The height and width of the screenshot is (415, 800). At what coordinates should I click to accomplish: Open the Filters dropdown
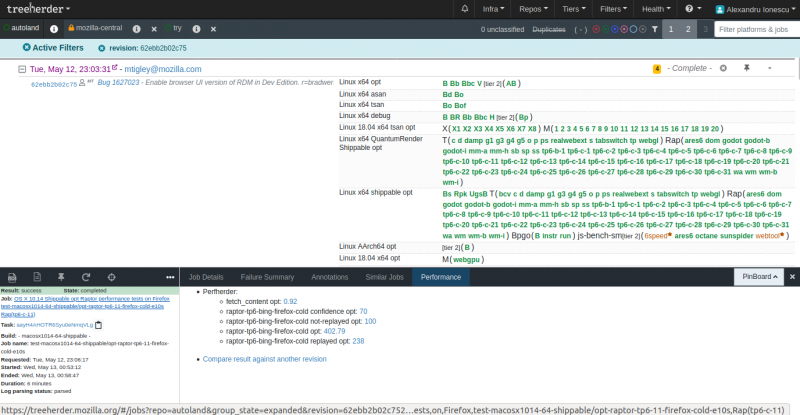pyautogui.click(x=613, y=9)
